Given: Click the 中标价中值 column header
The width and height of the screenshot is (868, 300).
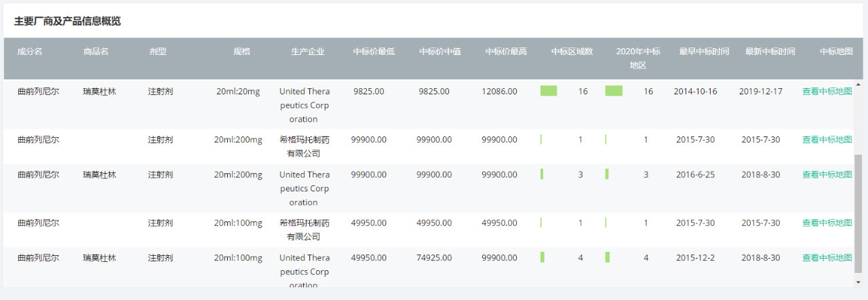Looking at the screenshot, I should pos(440,52).
